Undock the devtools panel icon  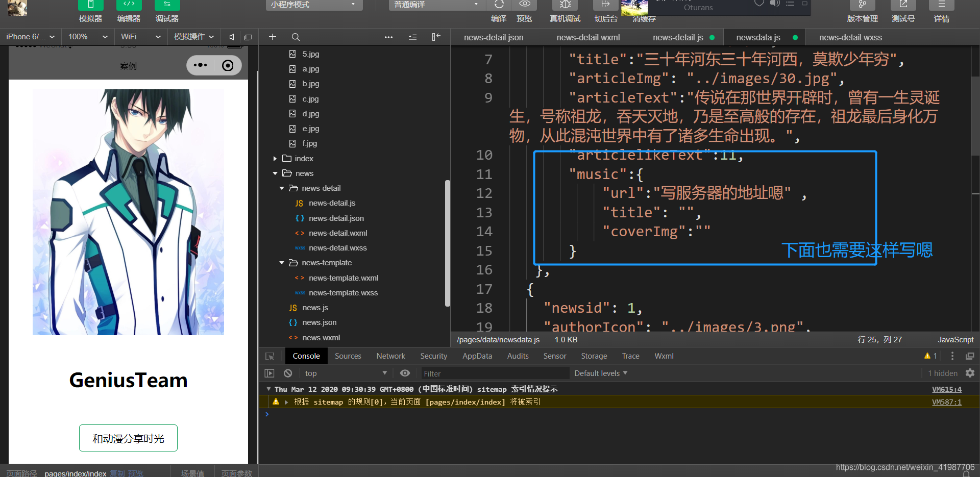[970, 356]
